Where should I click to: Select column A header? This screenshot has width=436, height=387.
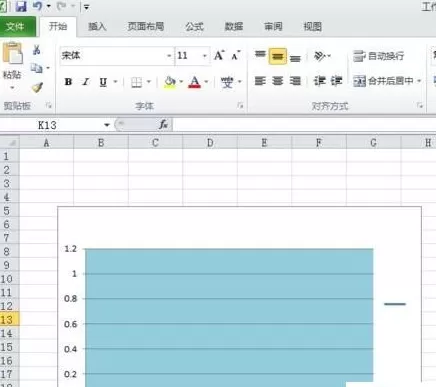[x=46, y=143]
